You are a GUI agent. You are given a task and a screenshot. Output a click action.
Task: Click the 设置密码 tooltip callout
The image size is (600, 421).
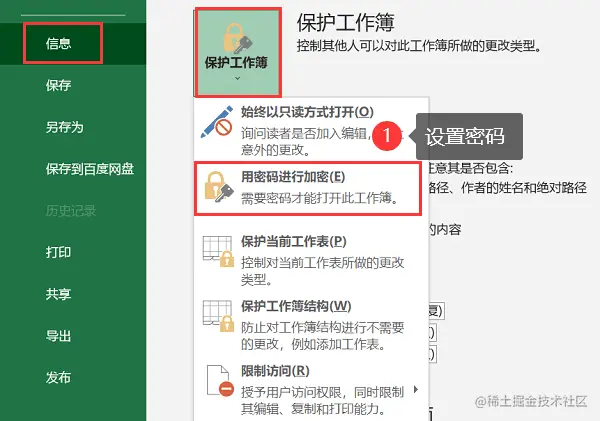(469, 136)
